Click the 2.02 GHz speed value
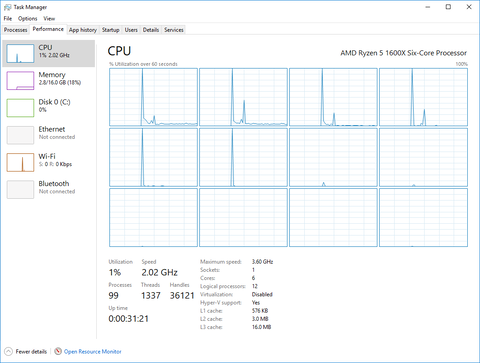This screenshot has height=363, width=480. coord(159,272)
